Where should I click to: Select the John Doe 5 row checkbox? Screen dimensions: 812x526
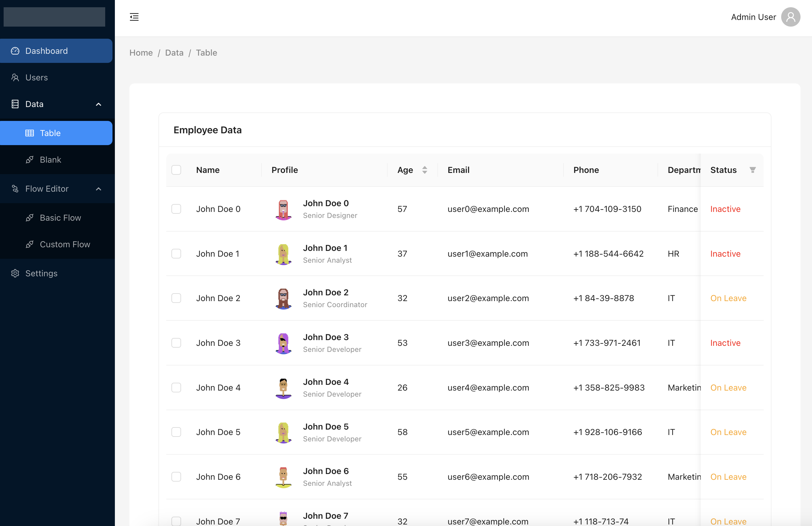click(176, 432)
